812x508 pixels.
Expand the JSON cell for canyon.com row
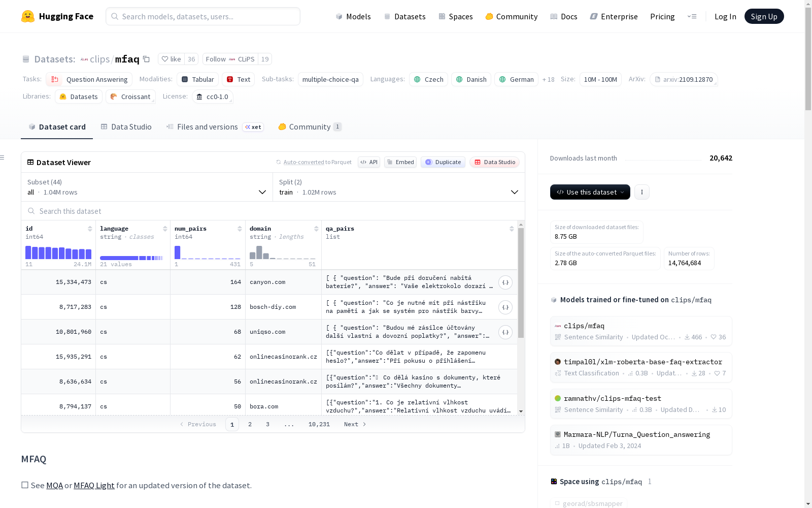point(505,282)
